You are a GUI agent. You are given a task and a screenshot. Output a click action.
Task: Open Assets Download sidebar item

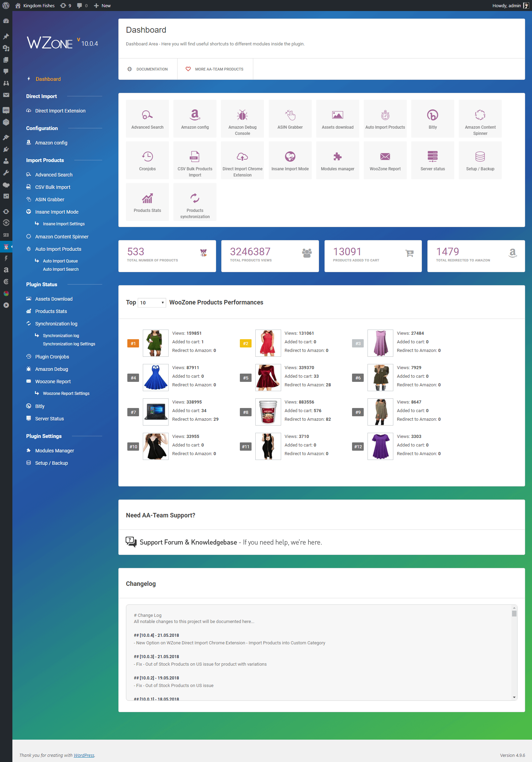[54, 299]
